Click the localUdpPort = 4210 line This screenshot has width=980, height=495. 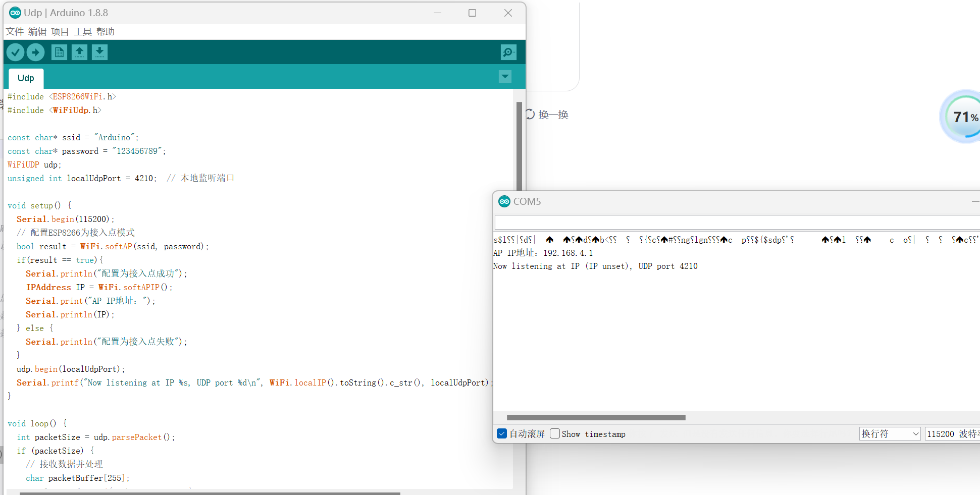click(121, 178)
